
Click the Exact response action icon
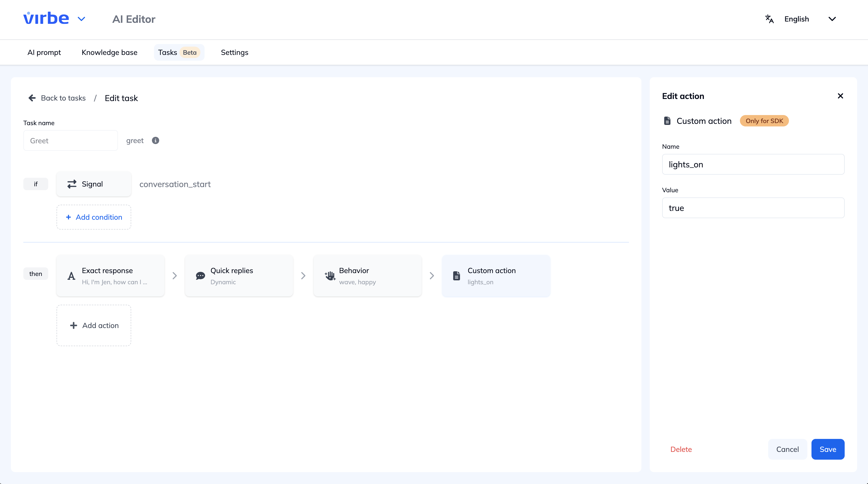(71, 275)
